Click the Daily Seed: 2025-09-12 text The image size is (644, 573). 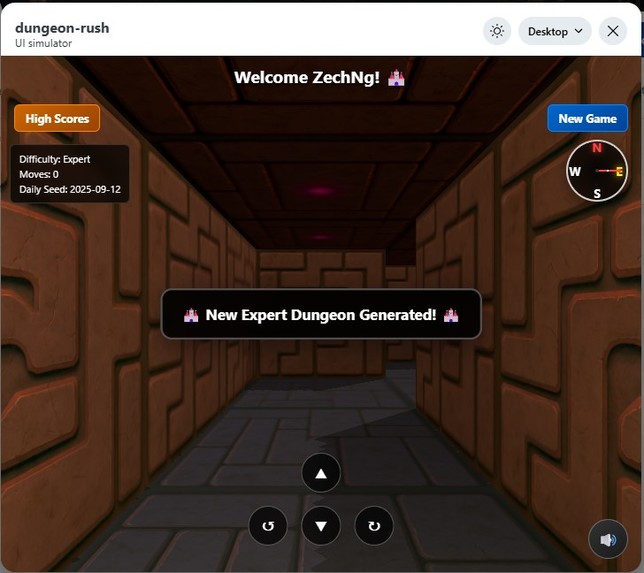point(70,189)
